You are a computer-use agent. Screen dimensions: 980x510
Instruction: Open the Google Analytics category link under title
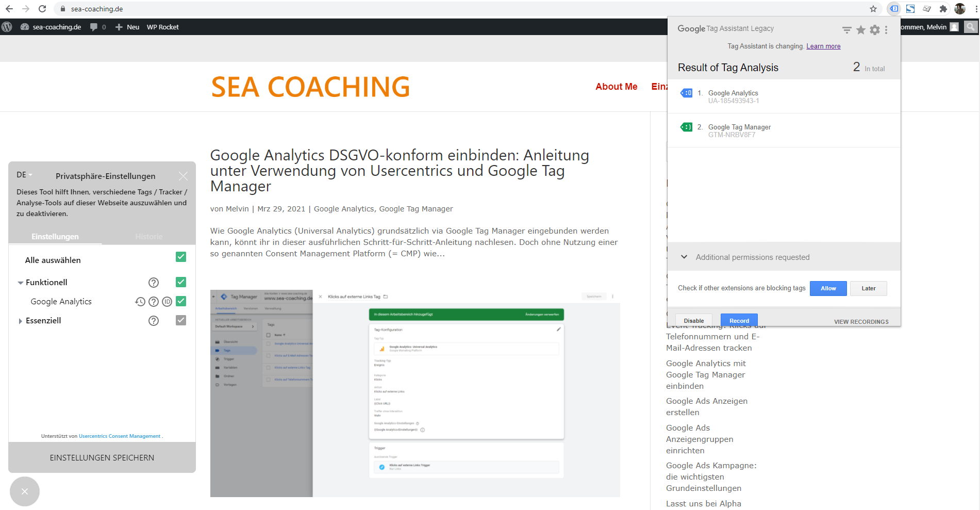point(344,209)
